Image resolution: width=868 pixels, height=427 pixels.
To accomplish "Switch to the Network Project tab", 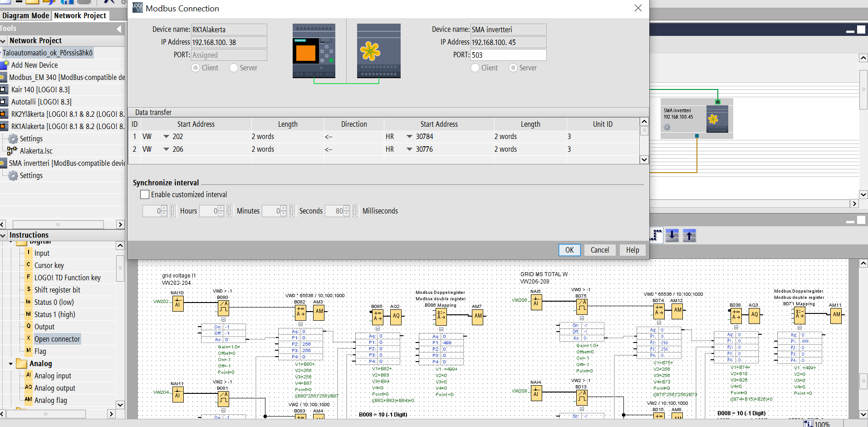I will [80, 15].
